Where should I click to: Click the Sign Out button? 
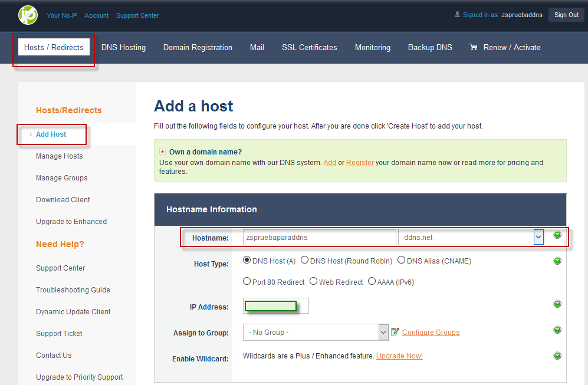(566, 15)
